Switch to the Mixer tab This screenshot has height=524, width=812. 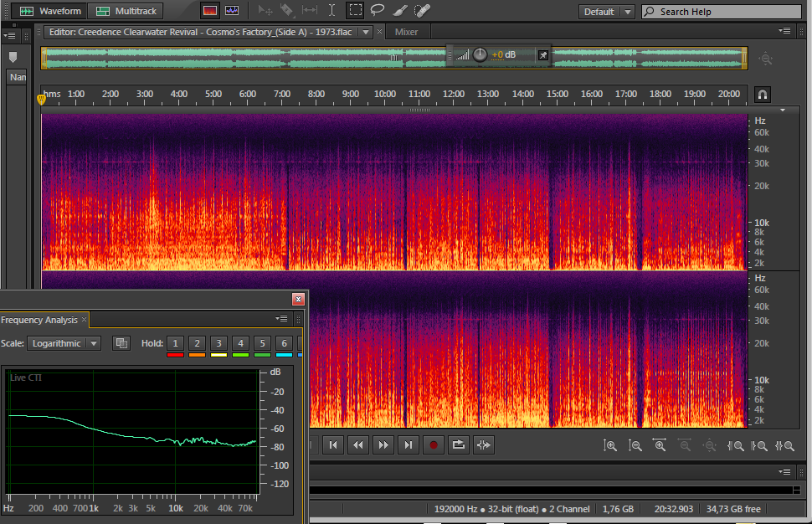(406, 32)
